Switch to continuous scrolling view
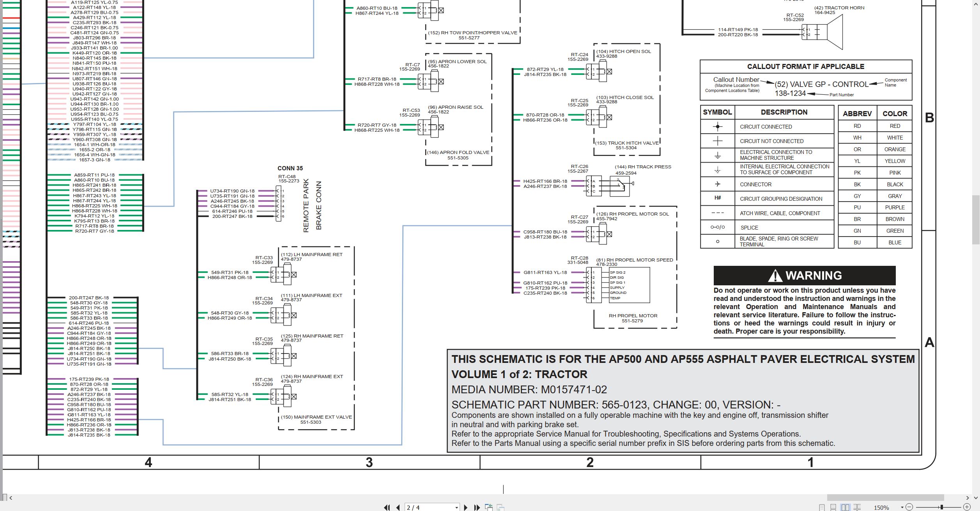The height and width of the screenshot is (511, 980). click(833, 507)
